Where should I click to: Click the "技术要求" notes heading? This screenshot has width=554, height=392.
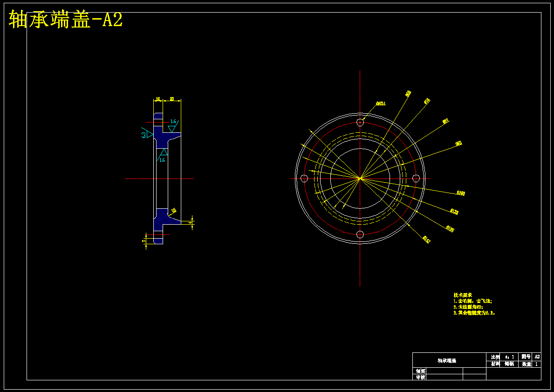463,295
